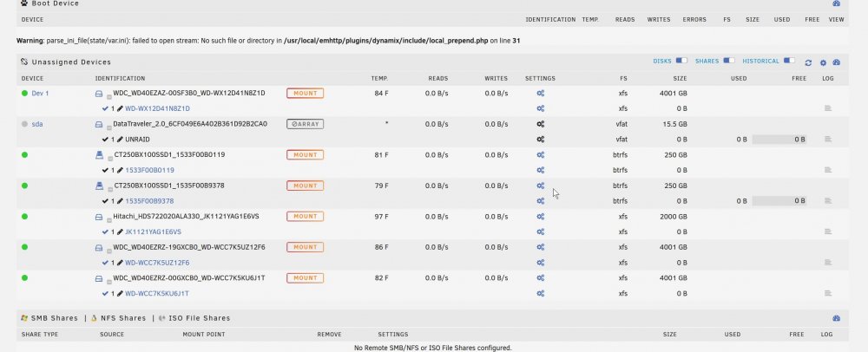This screenshot has width=868, height=352.
Task: Click Unassigned Devices section title
Action: pyautogui.click(x=71, y=62)
